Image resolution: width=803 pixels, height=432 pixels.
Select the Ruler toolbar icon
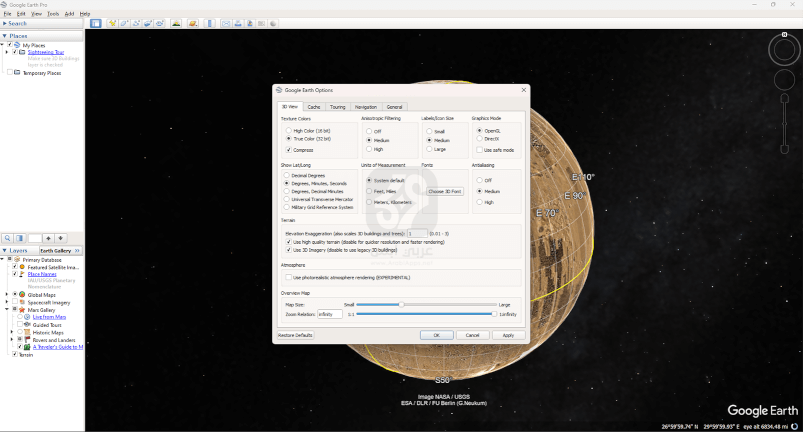click(209, 24)
